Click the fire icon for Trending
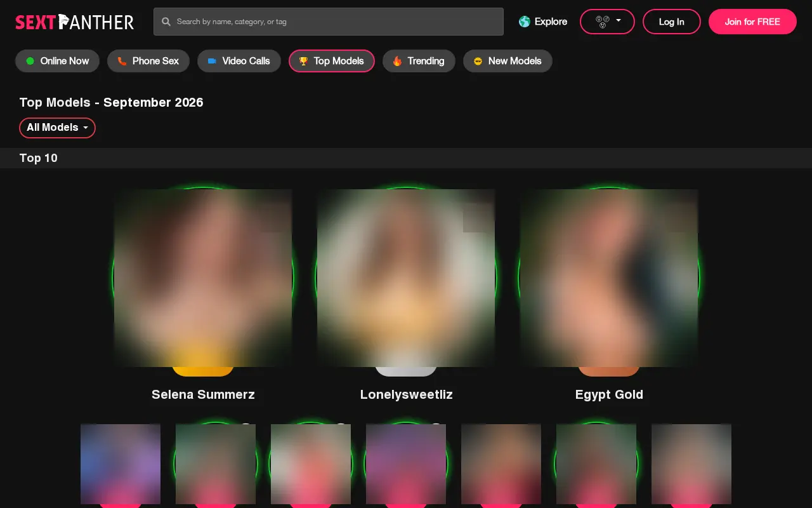The height and width of the screenshot is (508, 812). click(x=397, y=61)
